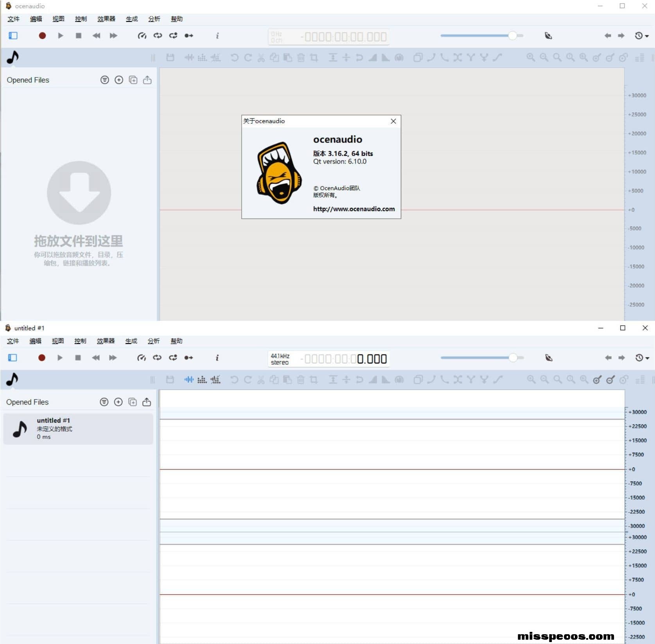This screenshot has height=644, width=655.
Task: Click the noise-free device icon in top window
Action: [x=548, y=36]
